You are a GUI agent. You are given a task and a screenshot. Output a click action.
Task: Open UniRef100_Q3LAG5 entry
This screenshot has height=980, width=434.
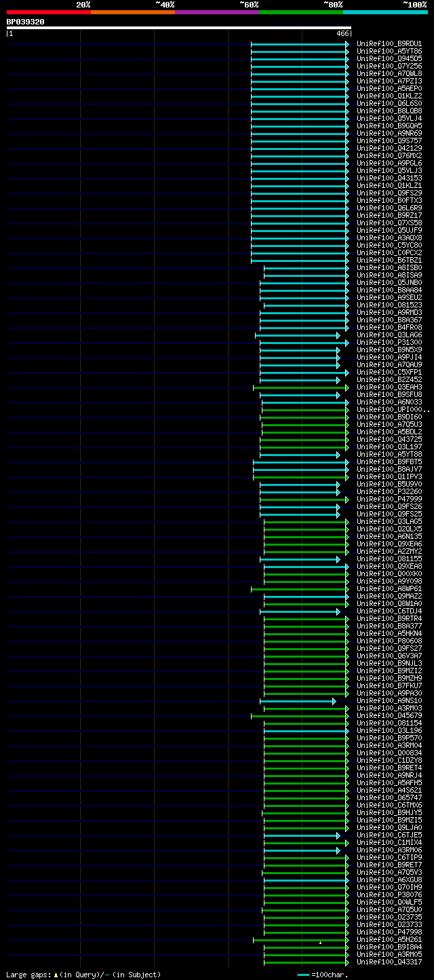click(x=389, y=522)
